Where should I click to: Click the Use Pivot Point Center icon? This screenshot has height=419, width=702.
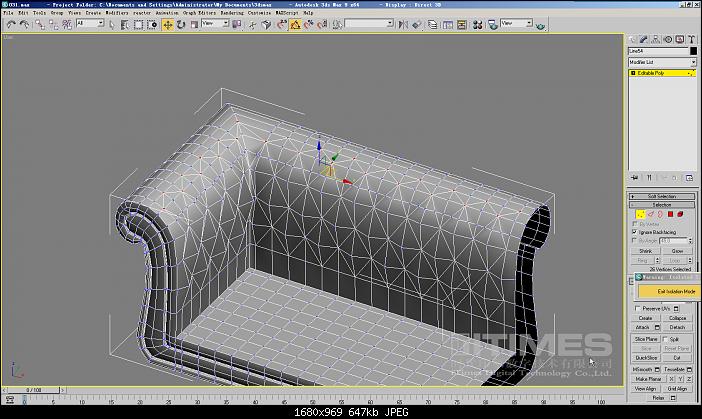point(236,24)
